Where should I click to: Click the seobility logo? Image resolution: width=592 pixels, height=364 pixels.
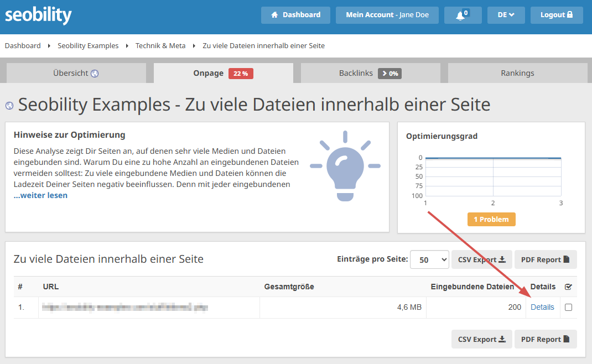click(x=38, y=15)
